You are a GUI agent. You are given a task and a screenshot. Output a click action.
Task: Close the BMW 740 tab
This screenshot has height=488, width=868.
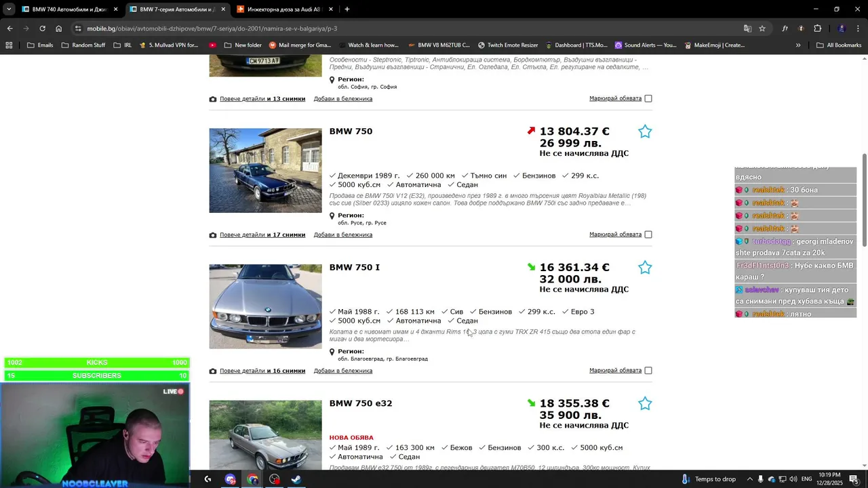[115, 9]
